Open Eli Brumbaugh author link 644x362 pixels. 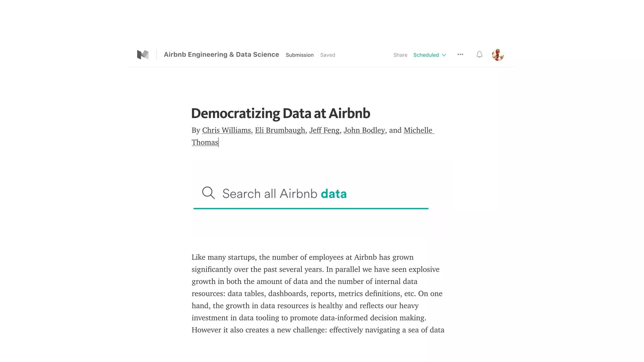[280, 130]
